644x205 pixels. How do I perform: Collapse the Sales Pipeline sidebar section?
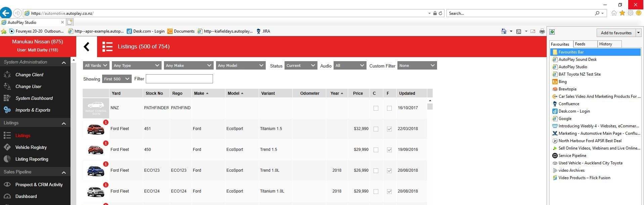[x=64, y=172]
